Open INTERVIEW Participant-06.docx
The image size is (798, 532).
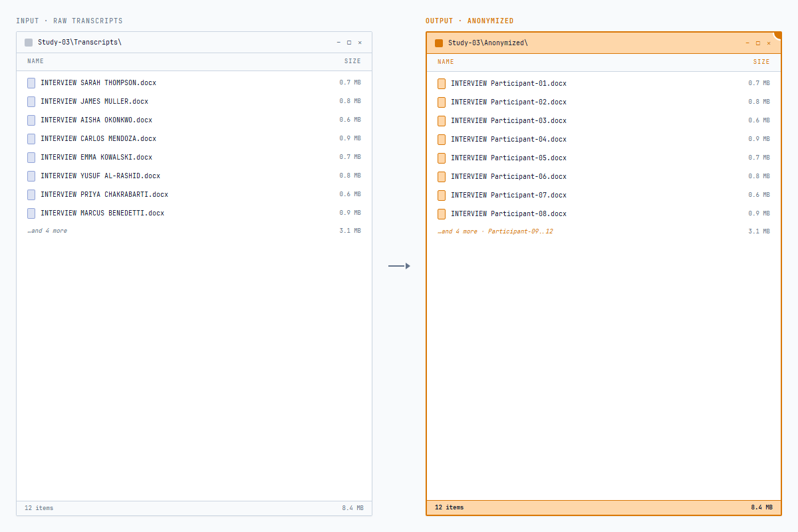(x=509, y=176)
